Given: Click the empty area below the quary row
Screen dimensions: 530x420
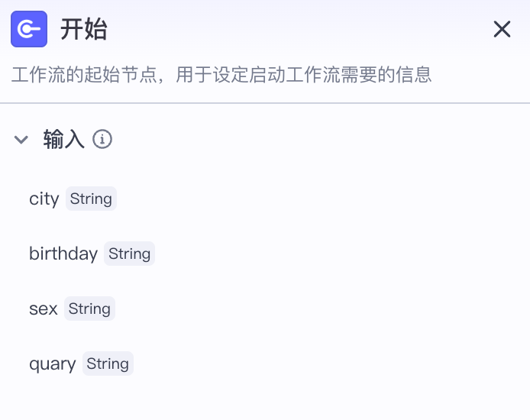Looking at the screenshot, I should coord(265,399).
